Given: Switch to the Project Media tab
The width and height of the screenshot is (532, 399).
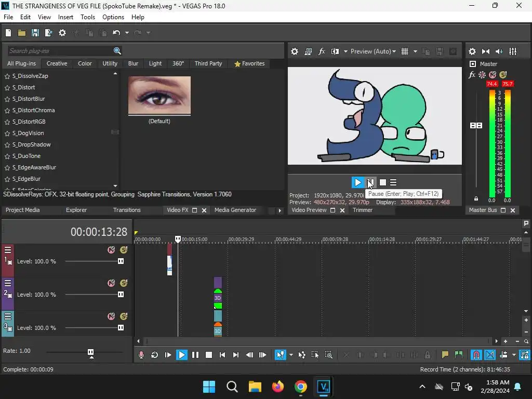Looking at the screenshot, I should pyautogui.click(x=23, y=210).
